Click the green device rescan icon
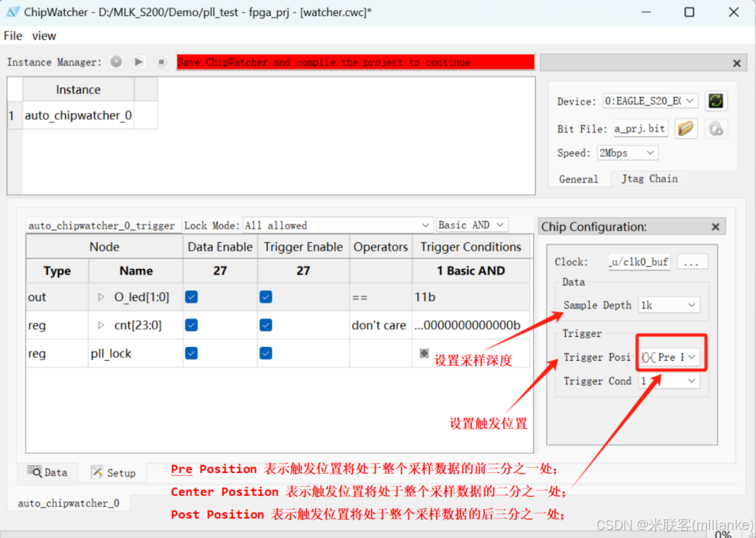The image size is (756, 538). click(716, 101)
